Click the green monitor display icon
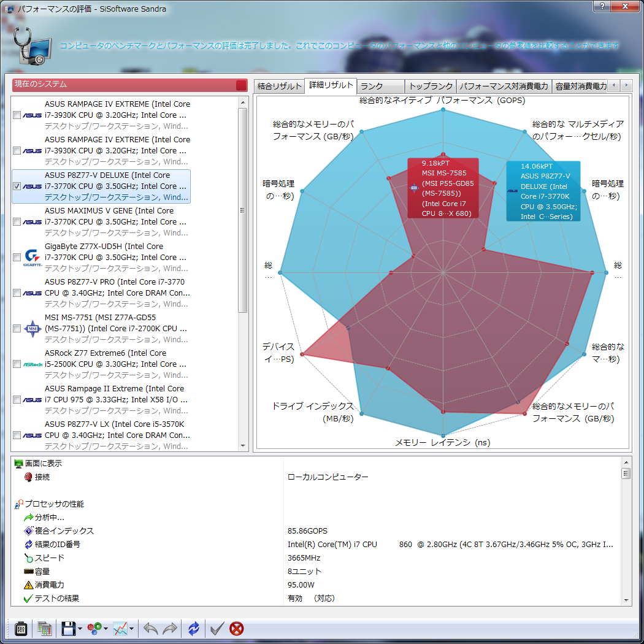 coord(18,464)
